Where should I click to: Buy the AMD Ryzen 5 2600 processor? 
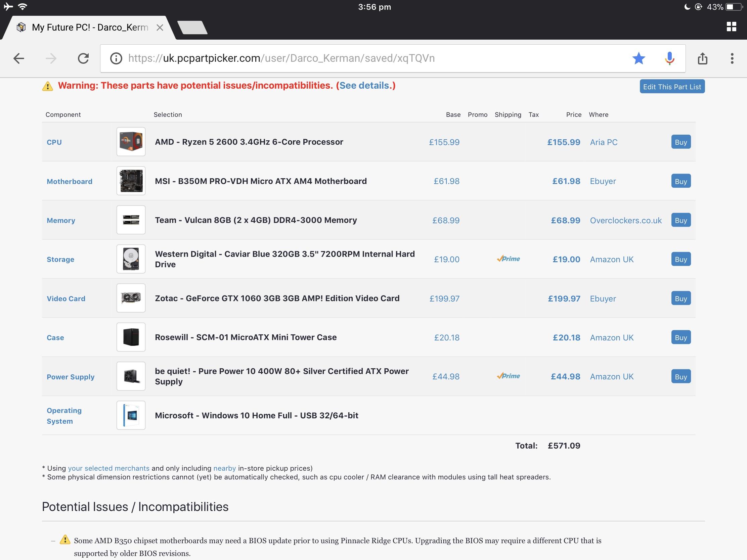681,142
